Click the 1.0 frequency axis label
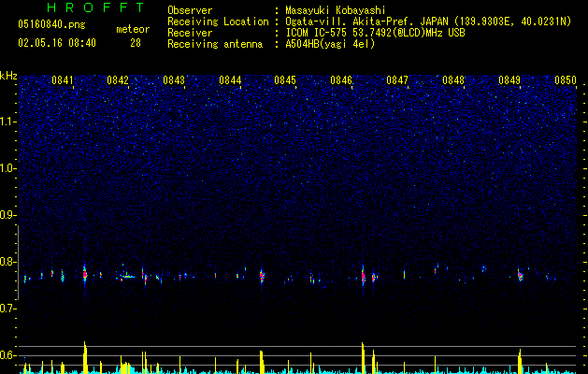 pyautogui.click(x=8, y=168)
